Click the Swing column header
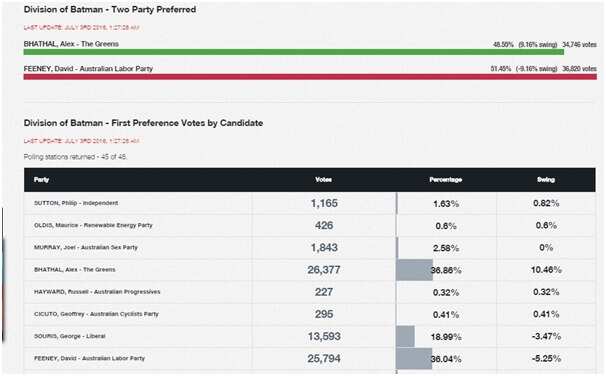Image resolution: width=606 pixels, height=376 pixels. [x=546, y=180]
